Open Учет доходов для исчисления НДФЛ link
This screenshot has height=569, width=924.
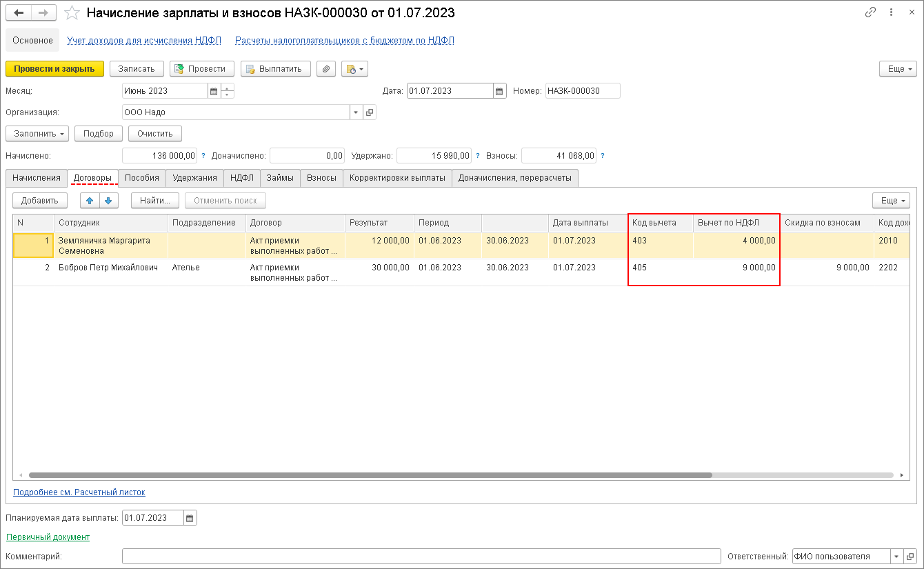[x=144, y=41]
